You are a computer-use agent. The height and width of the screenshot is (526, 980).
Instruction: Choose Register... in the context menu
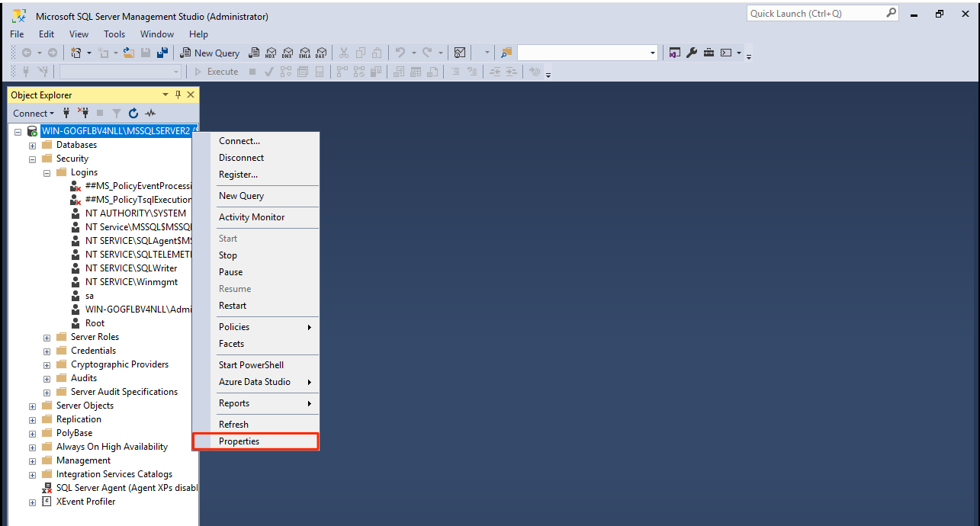click(255, 175)
